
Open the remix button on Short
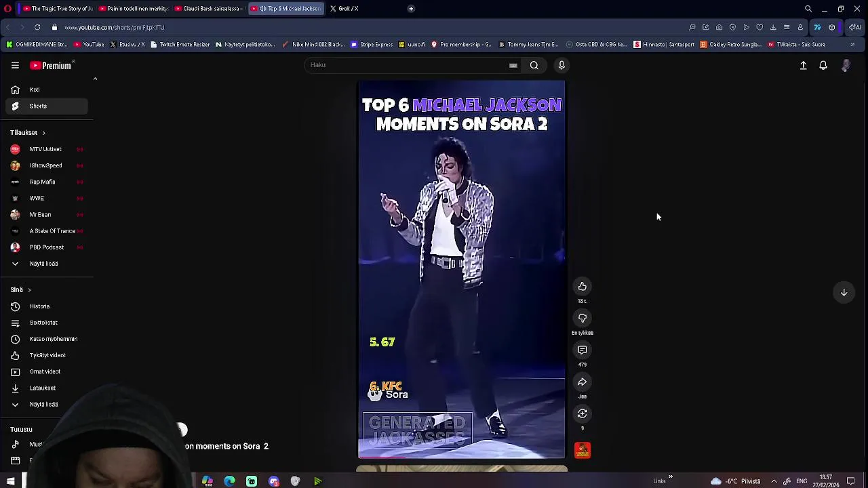pyautogui.click(x=583, y=413)
